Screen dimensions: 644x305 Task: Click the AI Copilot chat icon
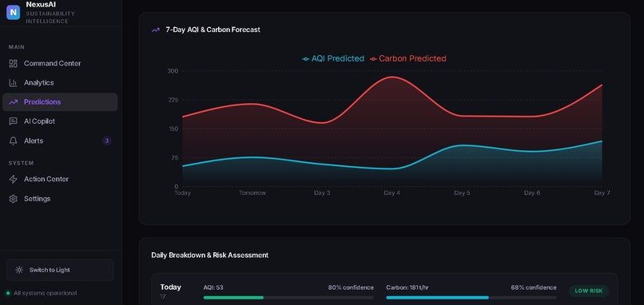pos(13,121)
